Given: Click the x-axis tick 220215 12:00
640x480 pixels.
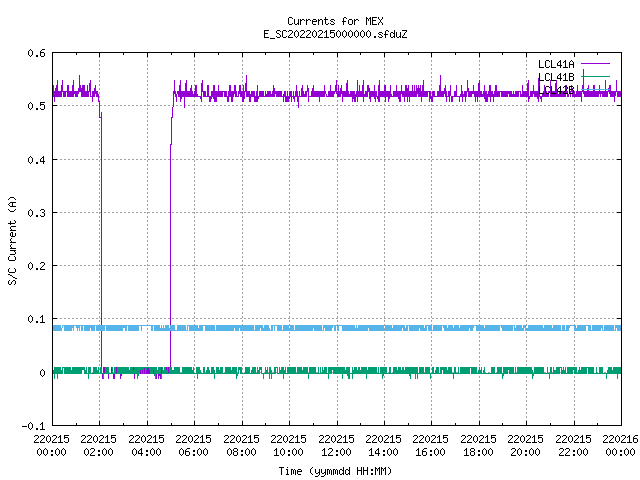Looking at the screenshot, I should click(x=336, y=446).
